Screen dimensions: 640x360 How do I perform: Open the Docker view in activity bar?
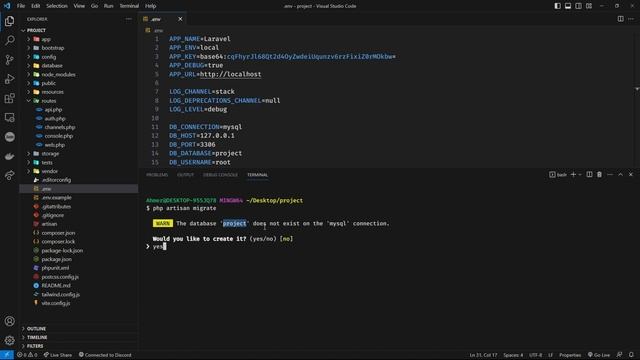pos(9,156)
